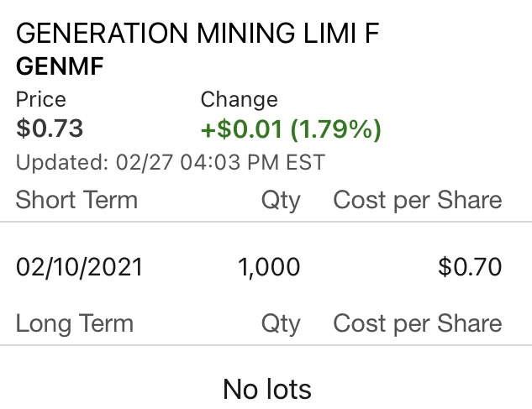Click Cost per Share in Short Term header

[417, 200]
